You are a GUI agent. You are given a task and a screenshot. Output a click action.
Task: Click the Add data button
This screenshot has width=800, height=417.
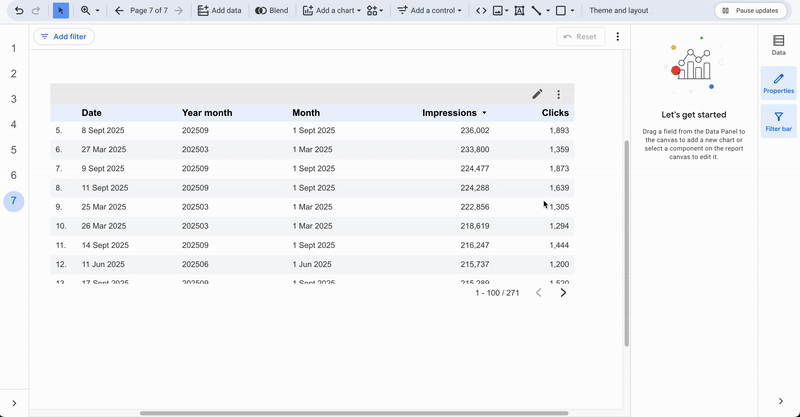pyautogui.click(x=219, y=10)
